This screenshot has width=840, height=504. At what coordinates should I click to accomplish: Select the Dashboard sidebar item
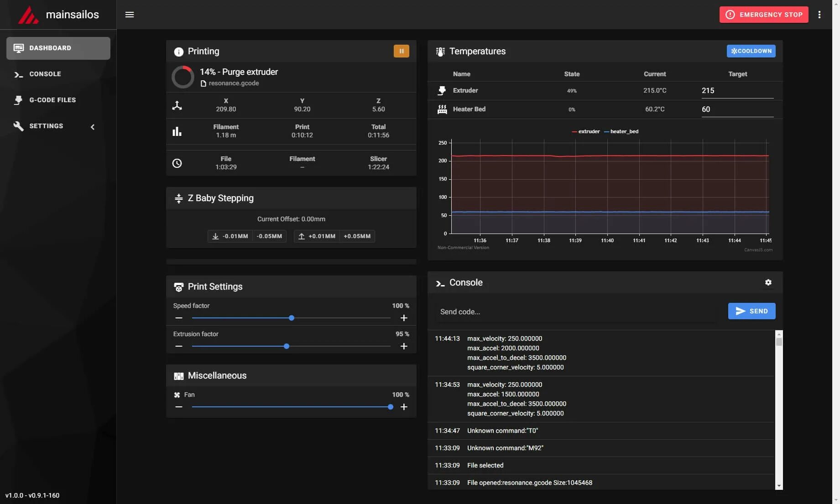[x=58, y=48]
